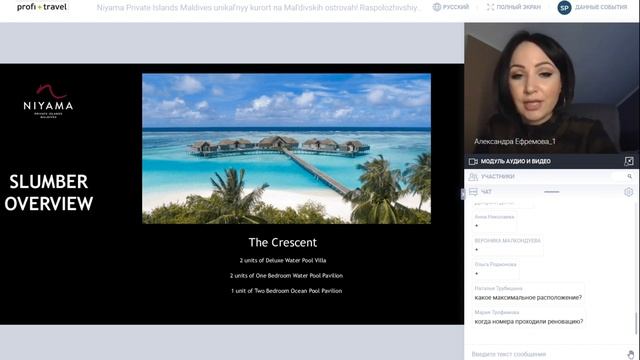Click the chat scrollbar thumb

[635, 323]
